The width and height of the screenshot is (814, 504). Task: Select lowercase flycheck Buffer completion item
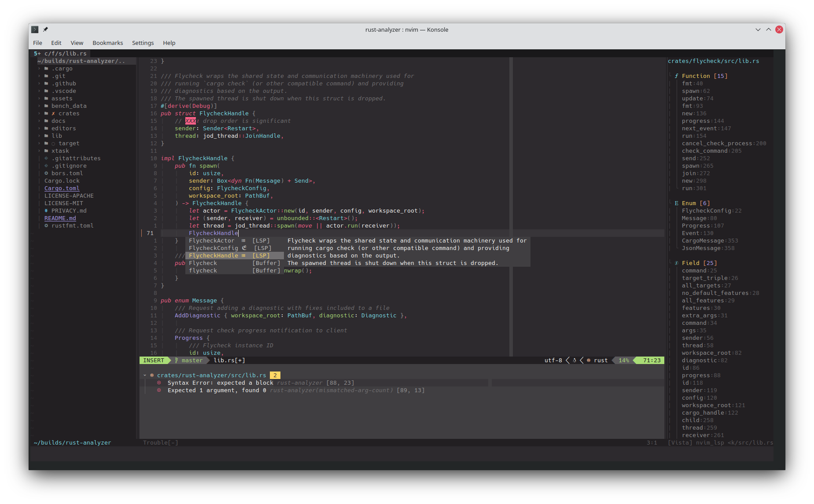coord(235,271)
